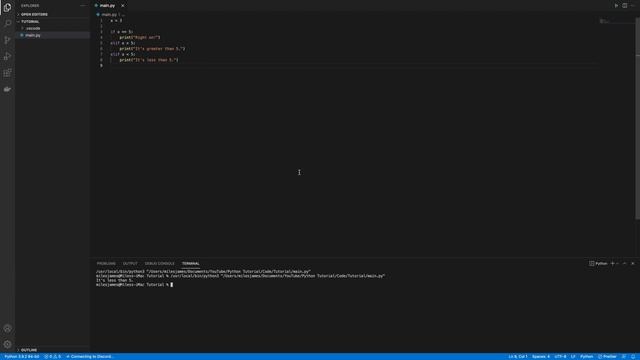Open the Search view in activity bar

[x=7, y=23]
